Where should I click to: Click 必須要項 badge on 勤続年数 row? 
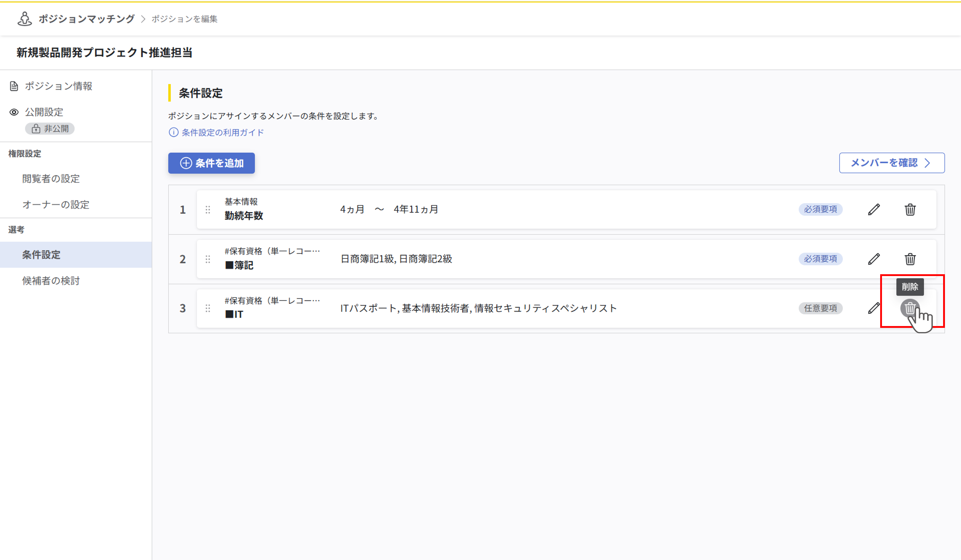821,210
